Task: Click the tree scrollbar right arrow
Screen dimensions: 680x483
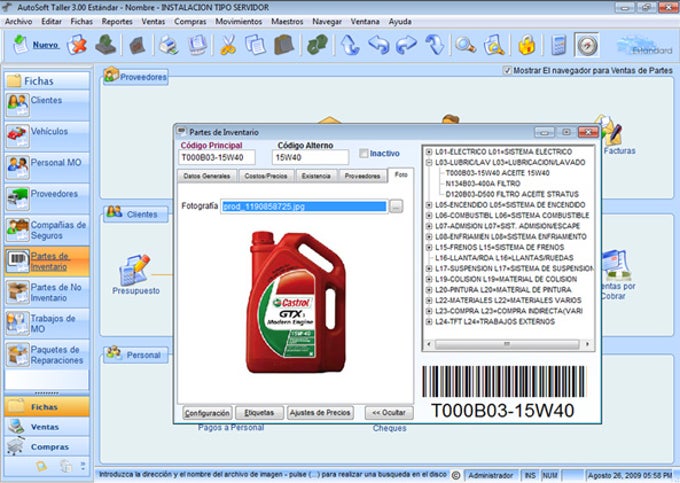Action: click(x=587, y=344)
